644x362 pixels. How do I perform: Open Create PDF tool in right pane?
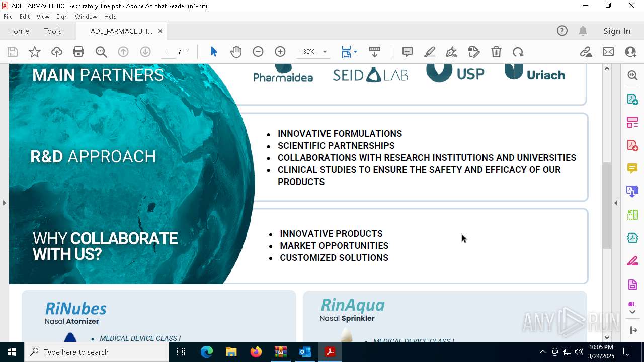(632, 145)
